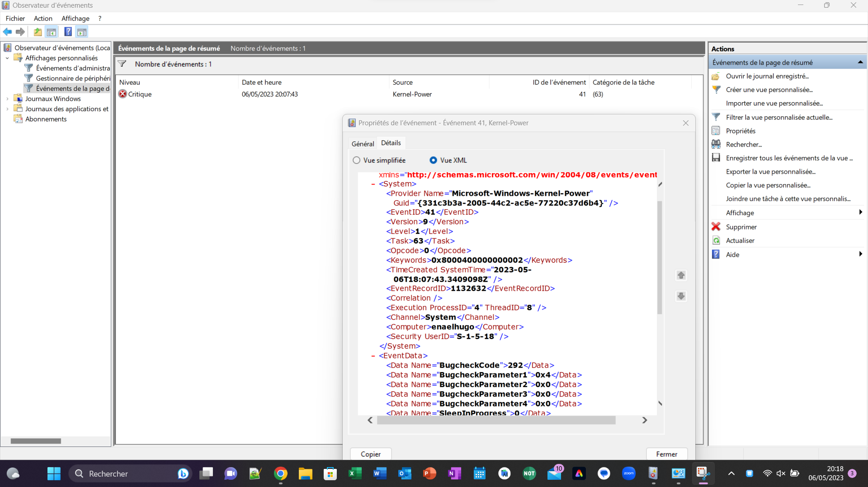Open the Action menu
Image resolution: width=868 pixels, height=487 pixels.
click(x=43, y=19)
